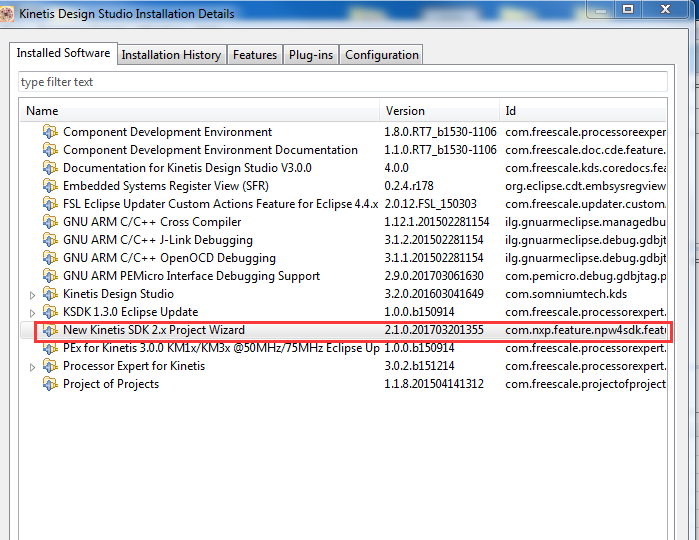Click the GNU ARM OpenOCD Debugging icon

(50, 258)
